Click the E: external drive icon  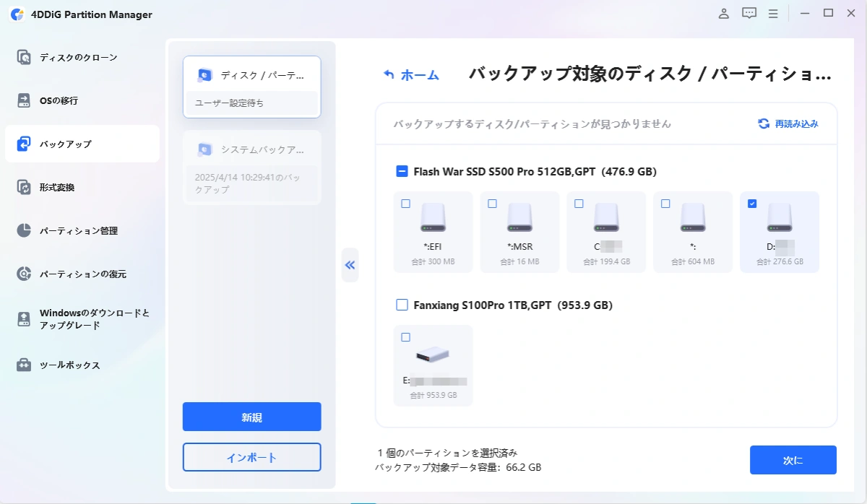pos(433,355)
